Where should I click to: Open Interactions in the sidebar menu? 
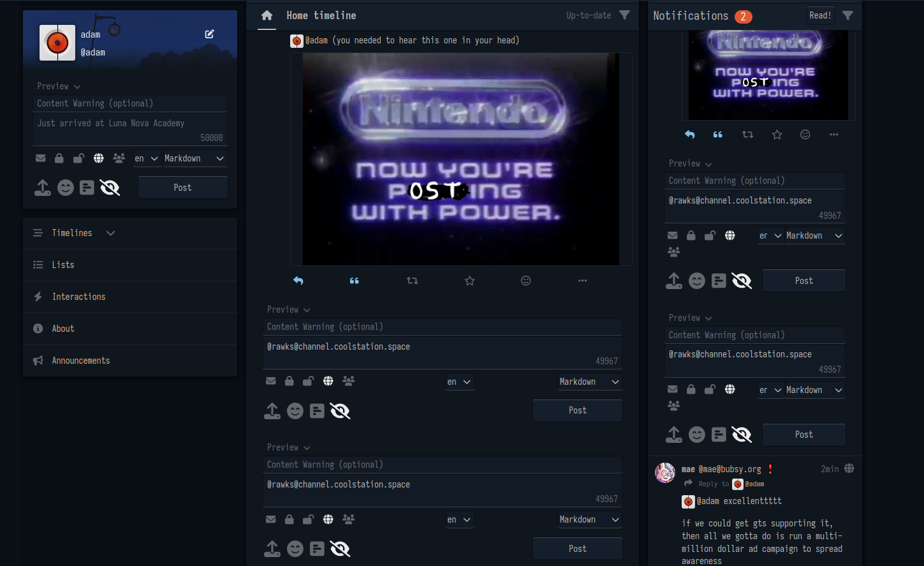pos(130,297)
